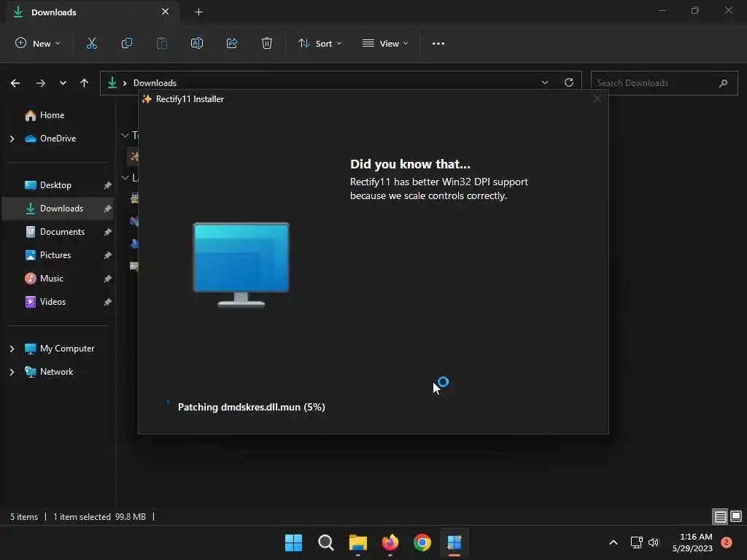The height and width of the screenshot is (560, 747).
Task: Click the Delete trash can icon
Action: tap(267, 43)
